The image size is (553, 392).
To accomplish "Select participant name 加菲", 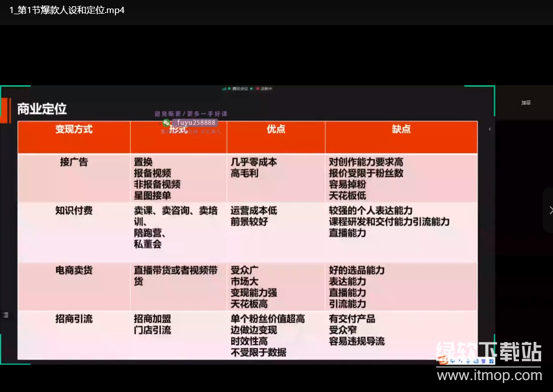I will [526, 103].
